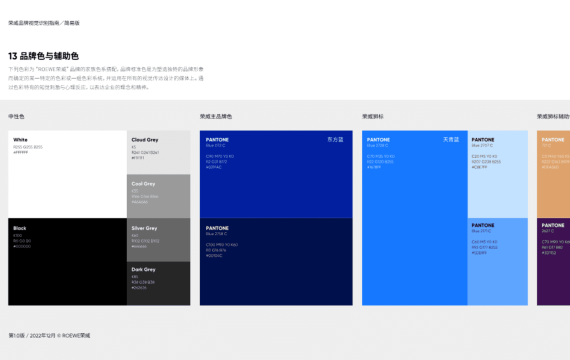Pick the Cool Grey swatch

158,196
